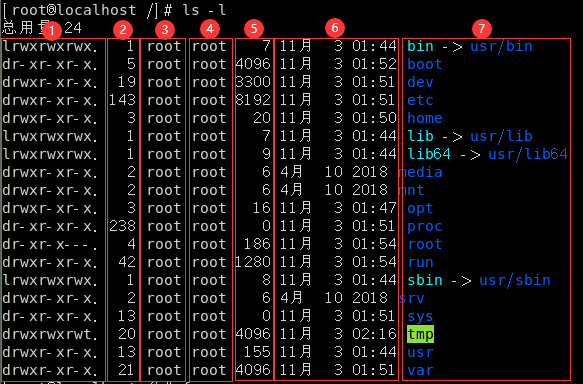Click the month "4月" in the srv row
Viewport: 583px width, 384px height.
tap(292, 298)
